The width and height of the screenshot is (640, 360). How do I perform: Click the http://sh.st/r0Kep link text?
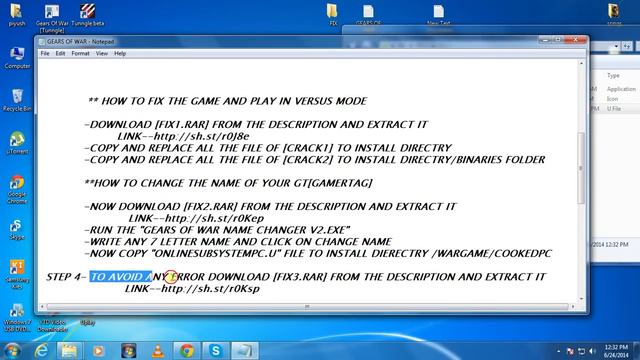pyautogui.click(x=215, y=218)
